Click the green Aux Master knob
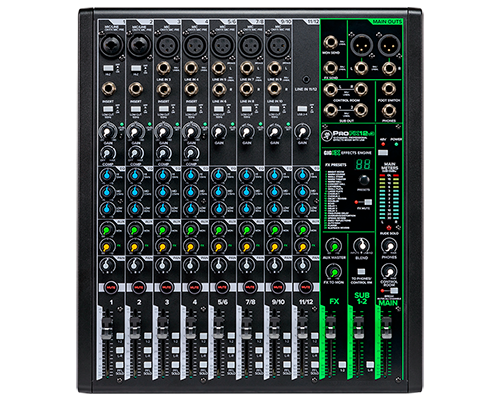Image resolution: width=500 pixels, height=401 pixels. [x=334, y=246]
